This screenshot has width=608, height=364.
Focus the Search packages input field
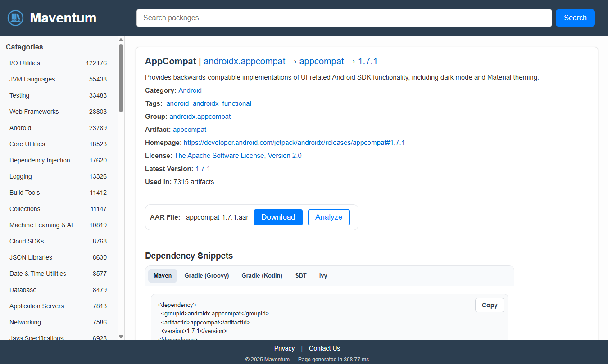(344, 18)
